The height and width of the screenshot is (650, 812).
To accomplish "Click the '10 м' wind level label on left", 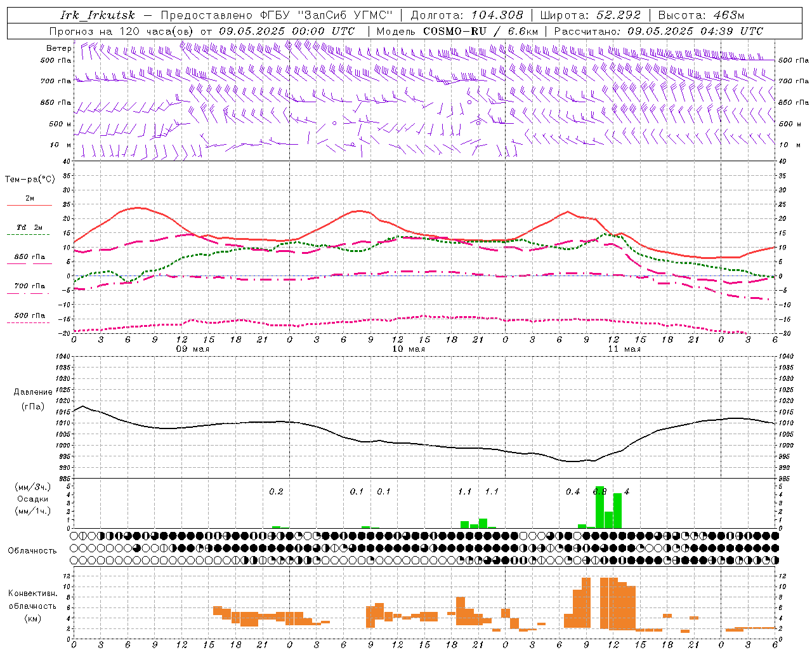I will pyautogui.click(x=61, y=145).
